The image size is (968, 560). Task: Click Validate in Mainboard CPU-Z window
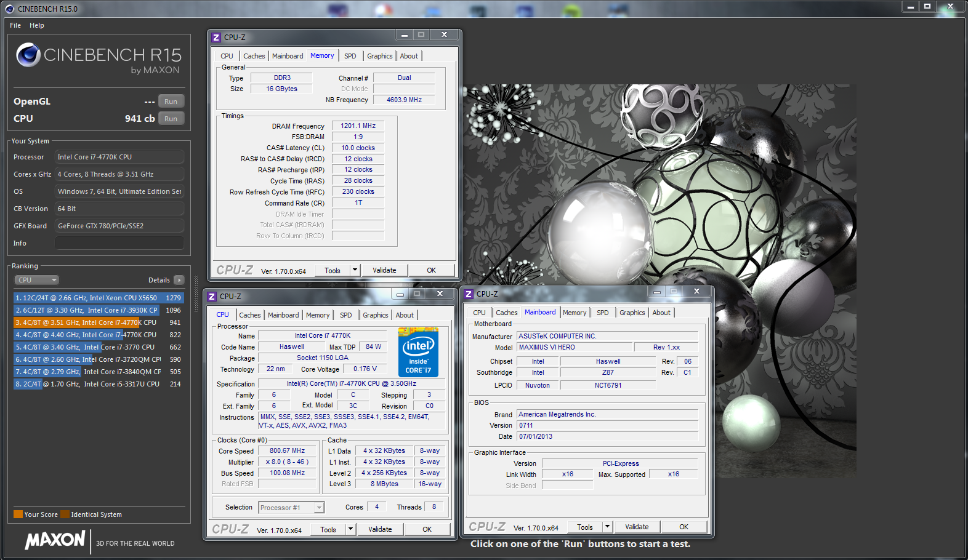point(637,527)
